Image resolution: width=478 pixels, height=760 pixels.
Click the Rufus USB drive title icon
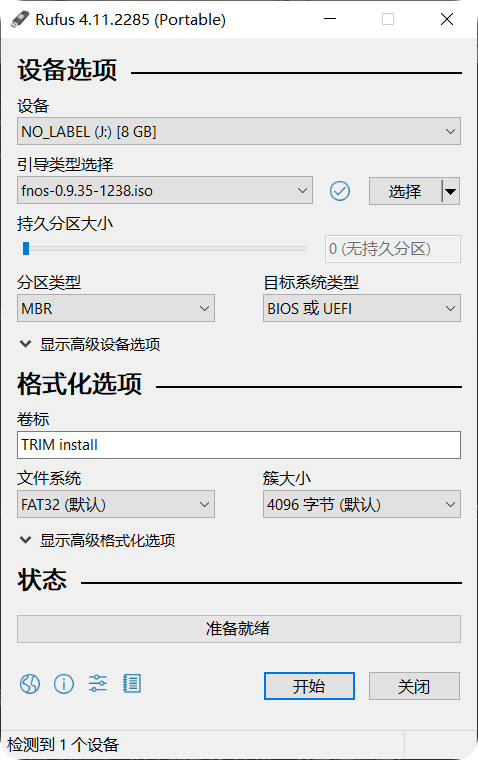click(20, 19)
